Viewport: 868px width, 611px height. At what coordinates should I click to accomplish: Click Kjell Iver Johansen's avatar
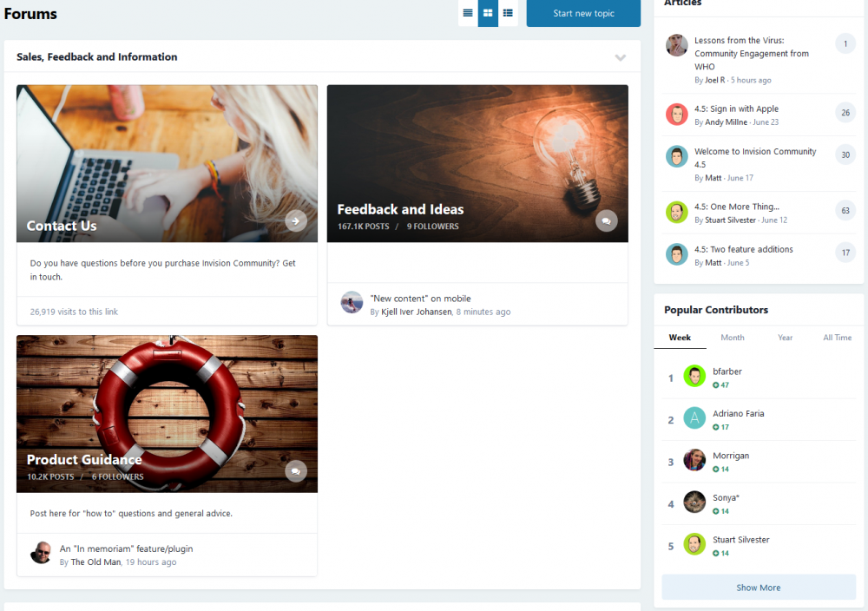pos(352,304)
